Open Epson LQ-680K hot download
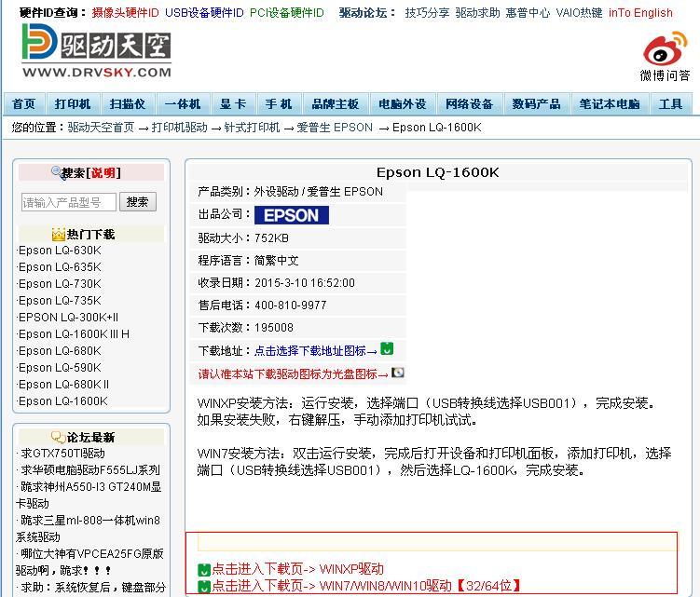 tap(60, 351)
